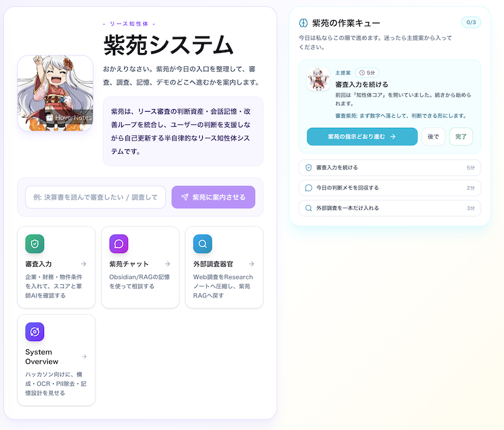504x430 pixels.
Task: Click 紫苑に案内させる button
Action: tap(214, 197)
